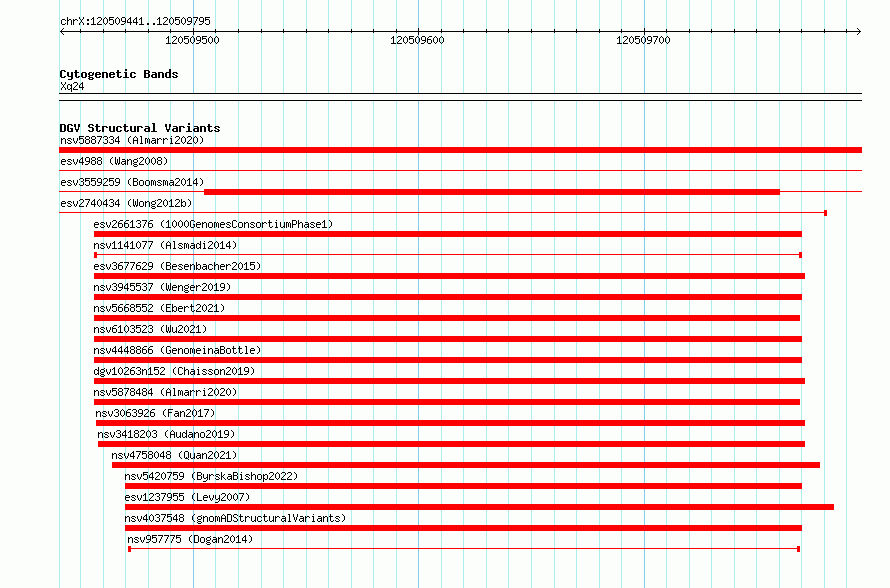
Task: Click the red bar under esv2661376
Action: (448, 234)
